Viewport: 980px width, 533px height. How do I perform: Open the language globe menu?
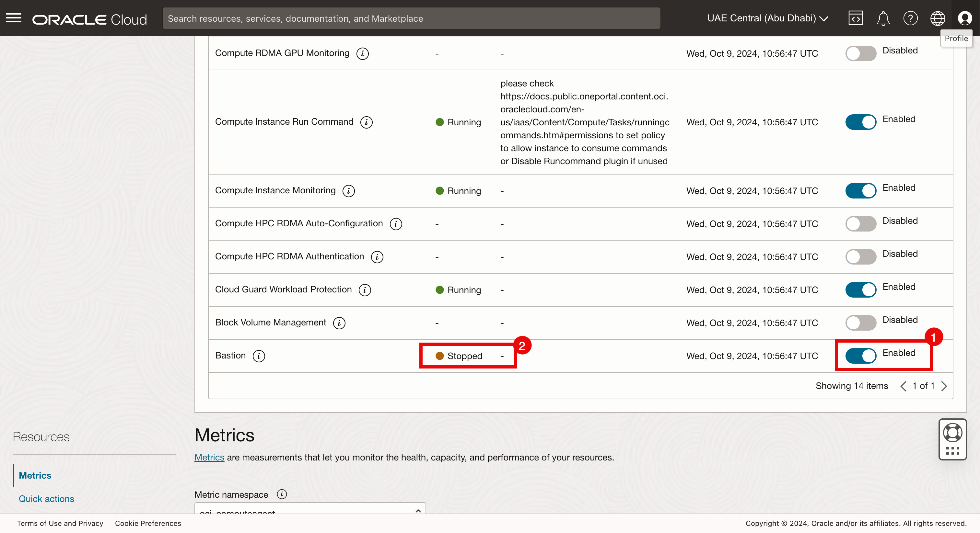(x=938, y=18)
